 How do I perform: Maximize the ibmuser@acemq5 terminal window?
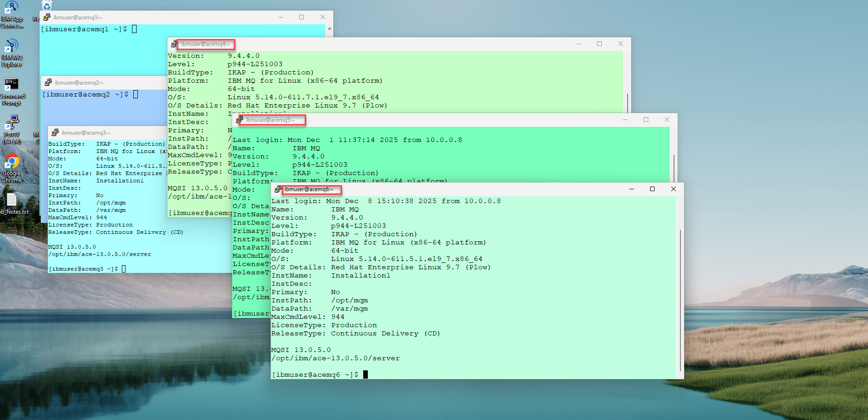pos(646,120)
